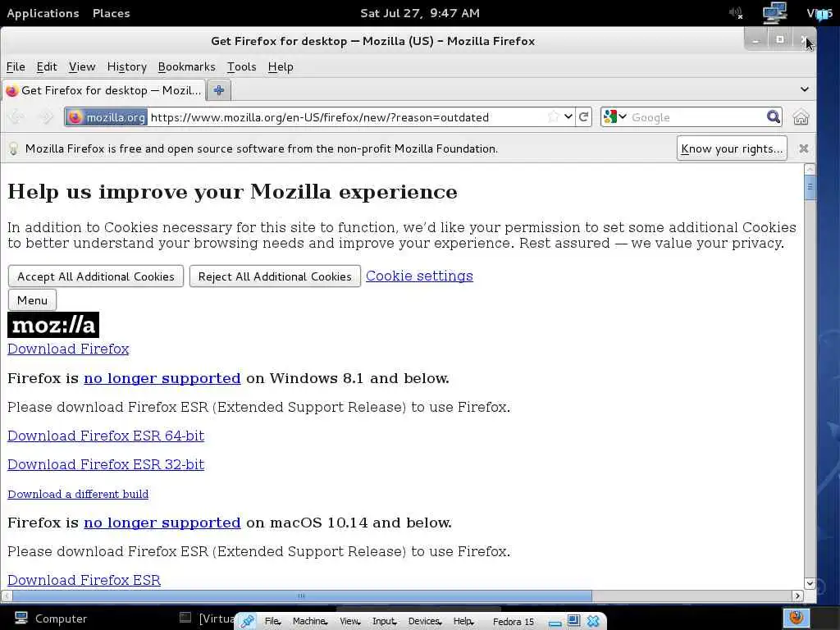Click Download Firefox ESR link below macOS notice
Image resolution: width=840 pixels, height=630 pixels.
tap(84, 580)
